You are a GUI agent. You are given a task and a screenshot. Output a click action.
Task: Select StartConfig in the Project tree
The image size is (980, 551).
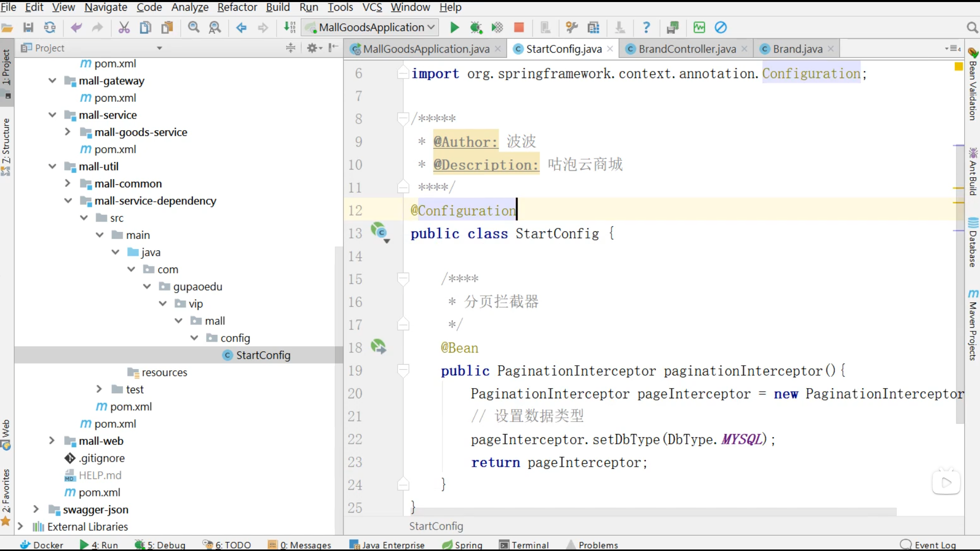click(262, 355)
